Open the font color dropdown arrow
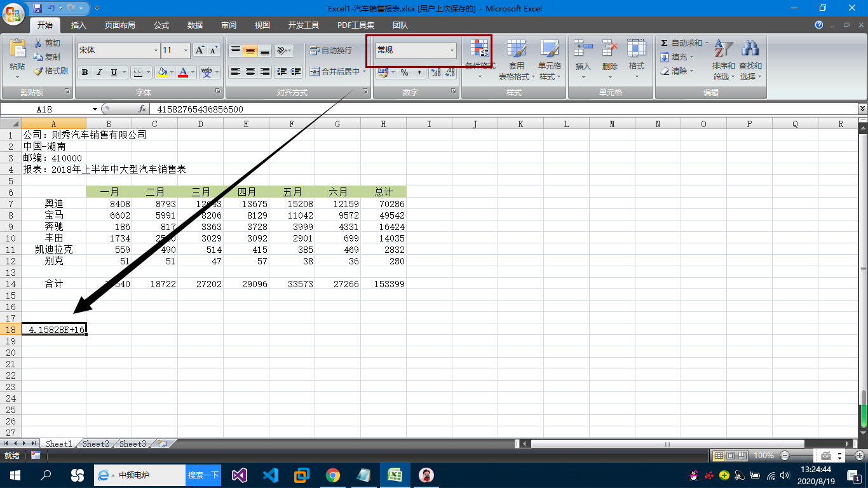The width and height of the screenshot is (868, 488). 193,72
